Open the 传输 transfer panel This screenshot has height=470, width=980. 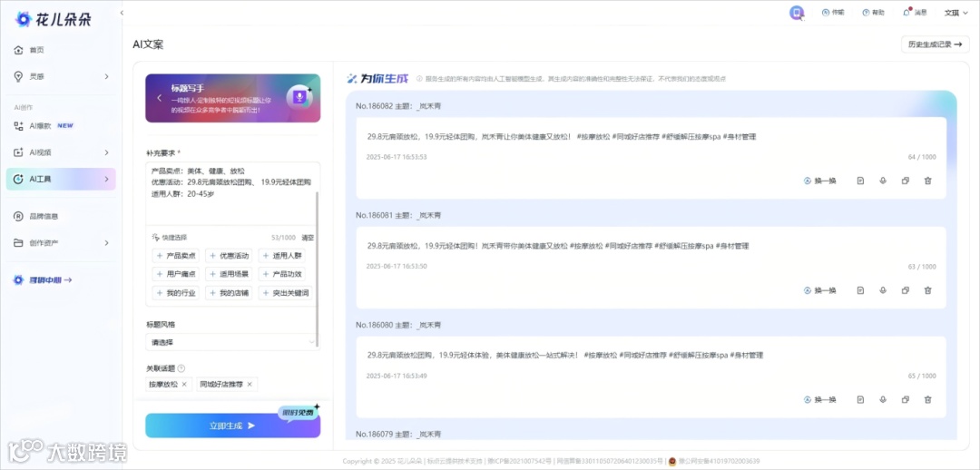pos(833,13)
